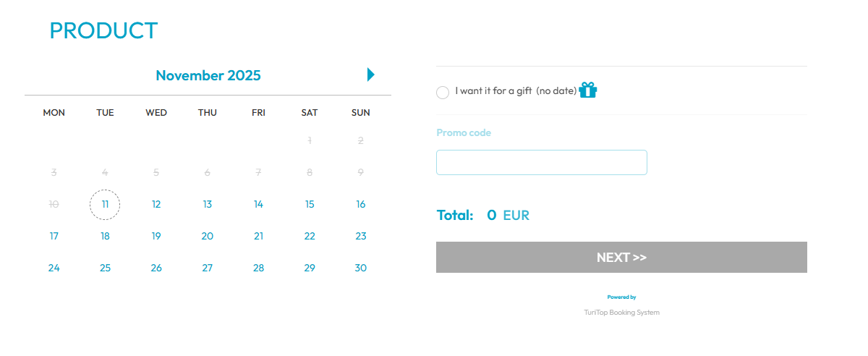This screenshot has height=356, width=868.
Task: Click the November 2025 month heading
Action: 208,75
